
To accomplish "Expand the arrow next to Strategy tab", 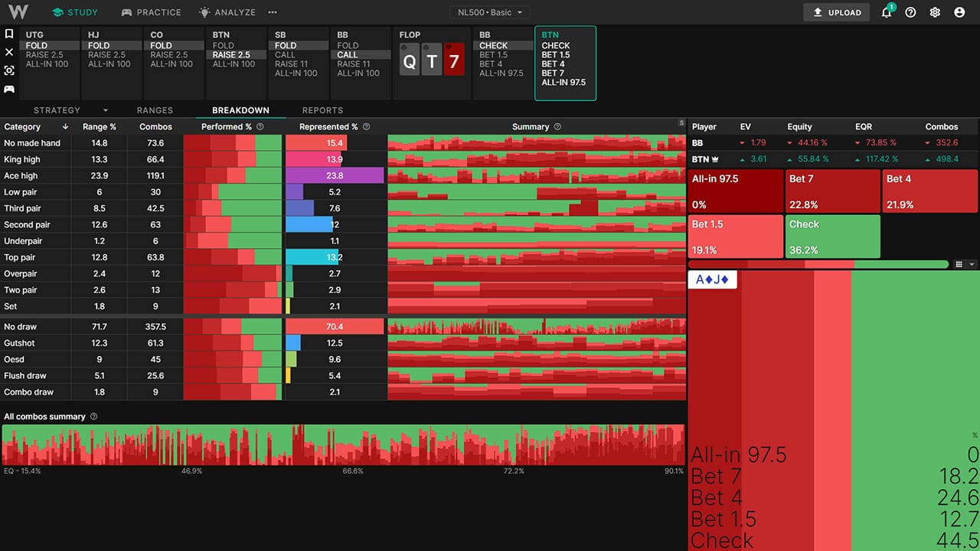I will 105,110.
